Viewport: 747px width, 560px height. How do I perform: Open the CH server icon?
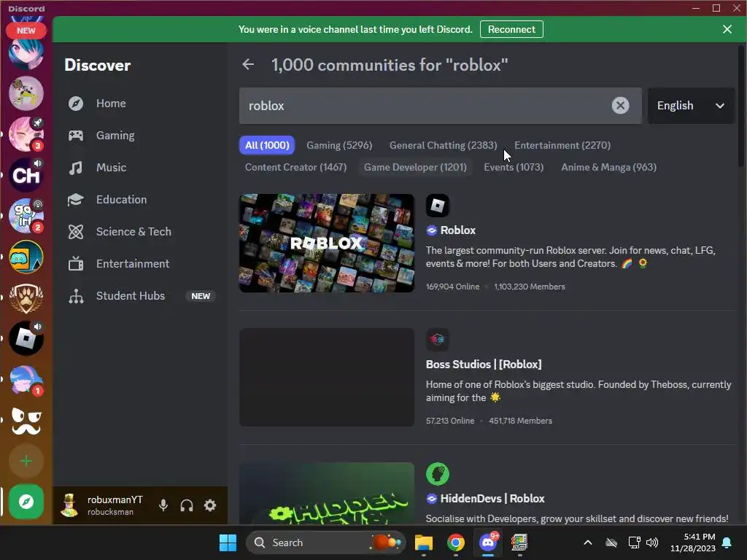(x=26, y=175)
